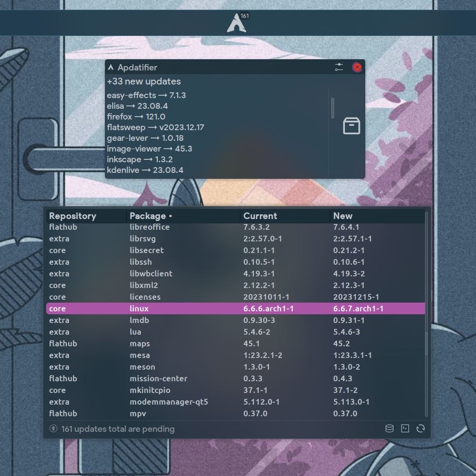Select the libreoffice package row
Image resolution: width=476 pixels, height=476 pixels.
click(236, 227)
